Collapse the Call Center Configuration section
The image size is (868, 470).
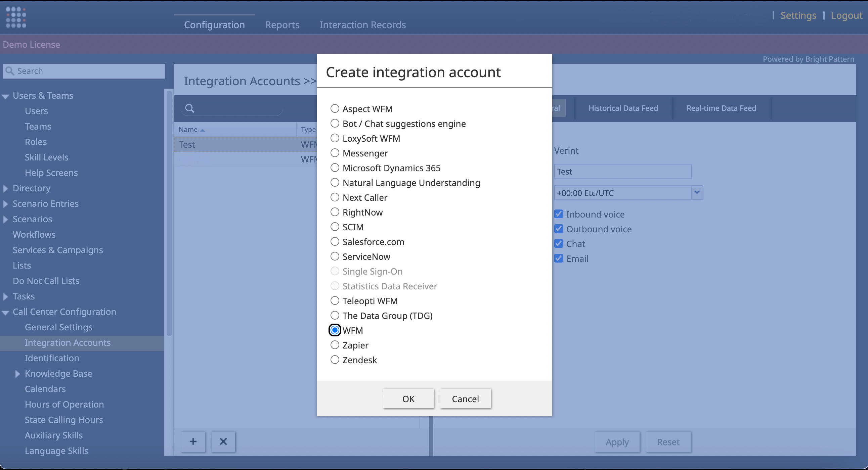tap(5, 313)
